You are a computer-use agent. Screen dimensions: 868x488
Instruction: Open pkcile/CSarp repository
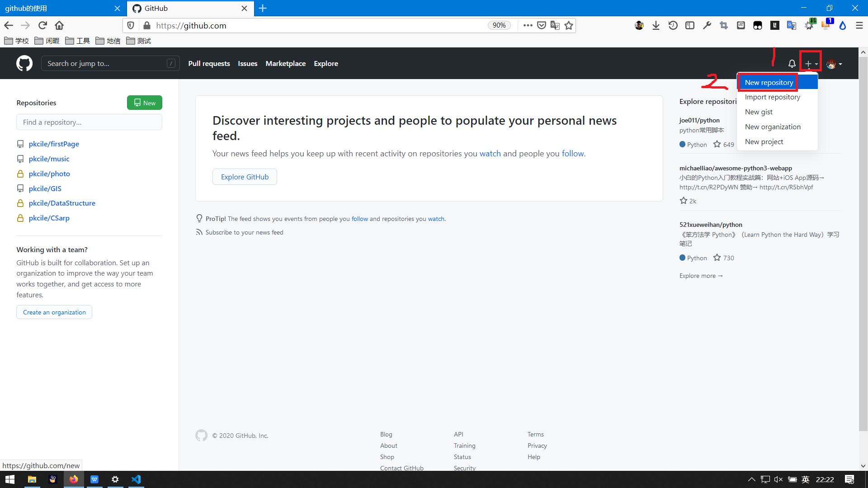(49, 218)
